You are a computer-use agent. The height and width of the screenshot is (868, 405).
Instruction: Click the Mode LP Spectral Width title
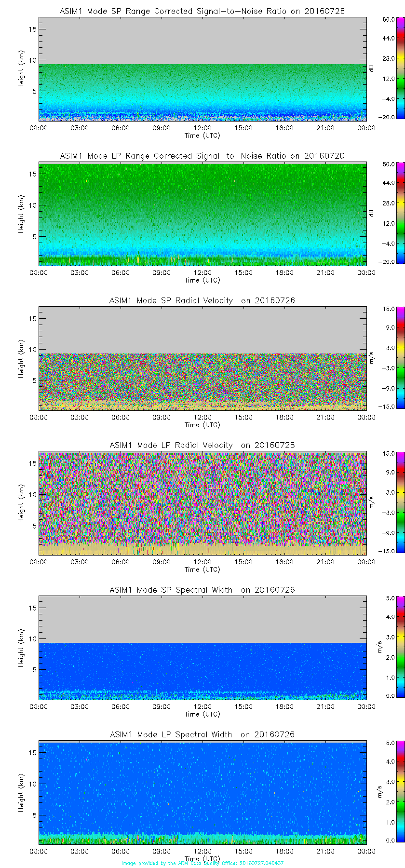pos(202,734)
